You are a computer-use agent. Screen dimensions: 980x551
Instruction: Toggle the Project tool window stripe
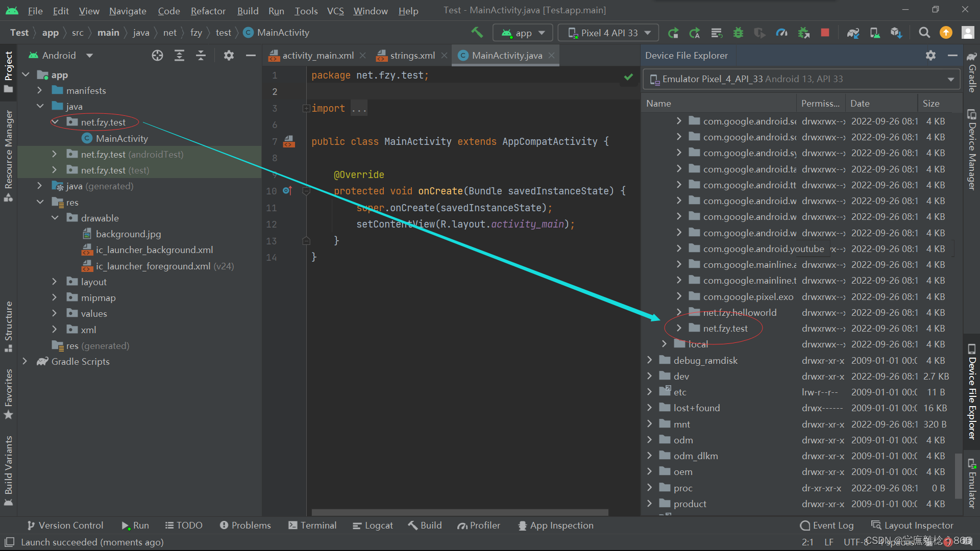tap(9, 71)
